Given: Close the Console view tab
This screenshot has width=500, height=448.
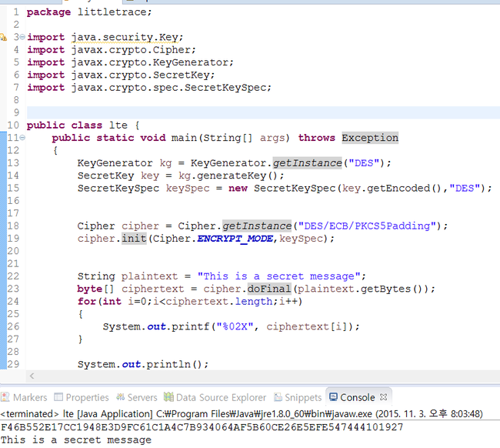Looking at the screenshot, I should tap(385, 397).
